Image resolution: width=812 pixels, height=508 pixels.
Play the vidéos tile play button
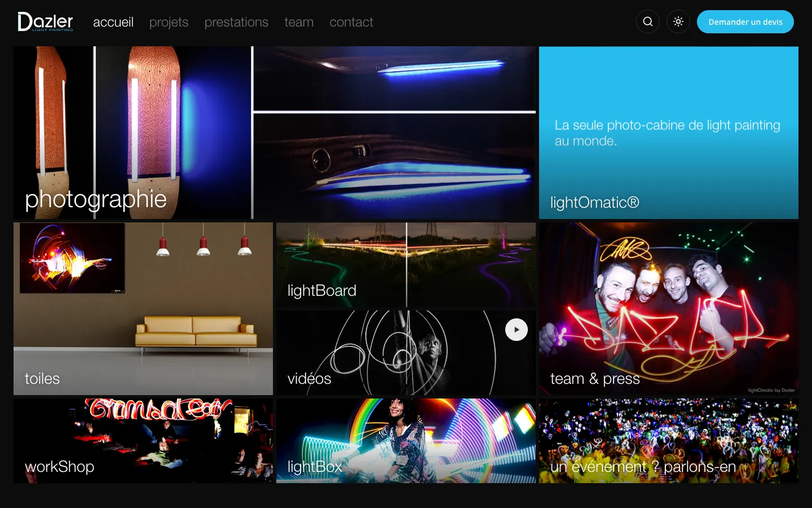(517, 330)
